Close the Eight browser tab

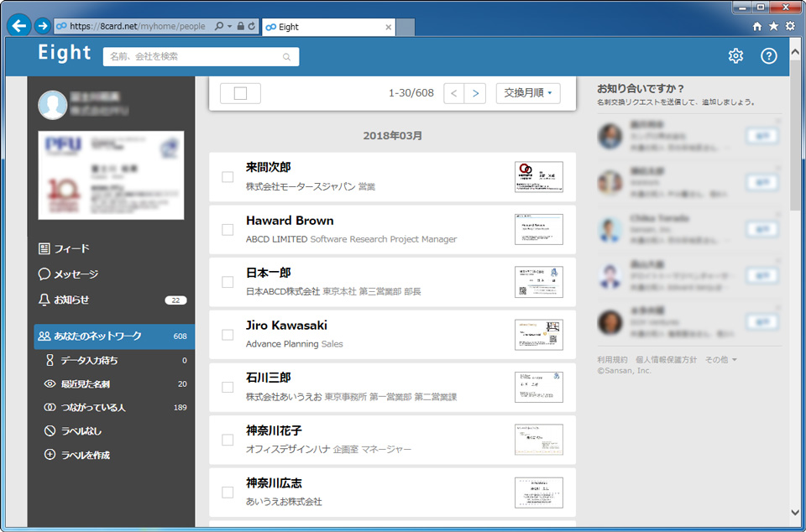pyautogui.click(x=388, y=27)
